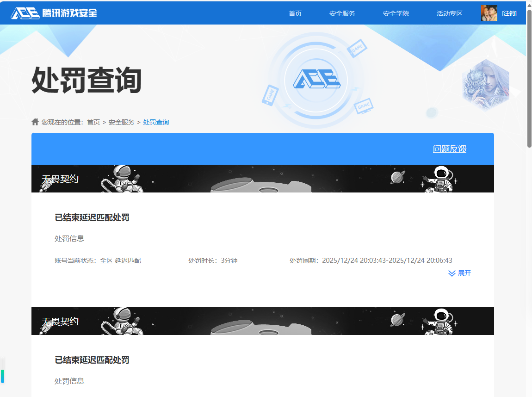532x397 pixels.
Task: Click the green progress bar bottom-left
Action: [x=3, y=375]
